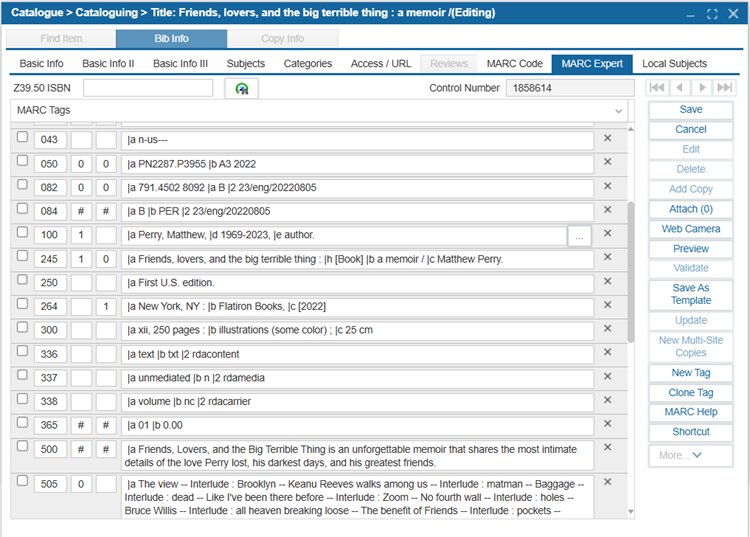Check the box for tag 264

(x=22, y=304)
